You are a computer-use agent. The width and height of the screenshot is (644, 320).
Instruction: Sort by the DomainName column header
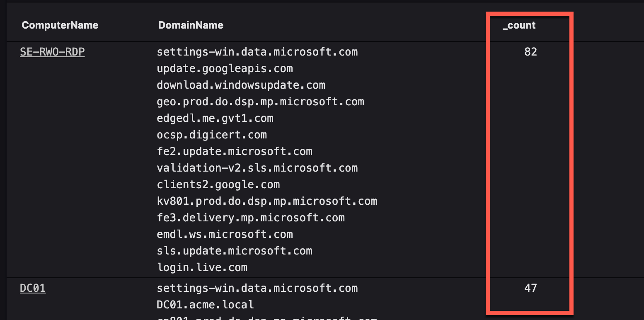pyautogui.click(x=191, y=25)
